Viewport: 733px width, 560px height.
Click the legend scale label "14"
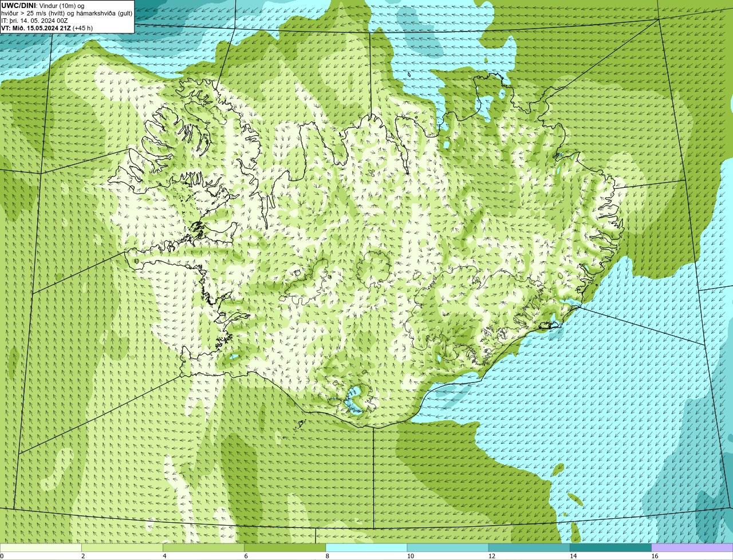click(x=573, y=556)
